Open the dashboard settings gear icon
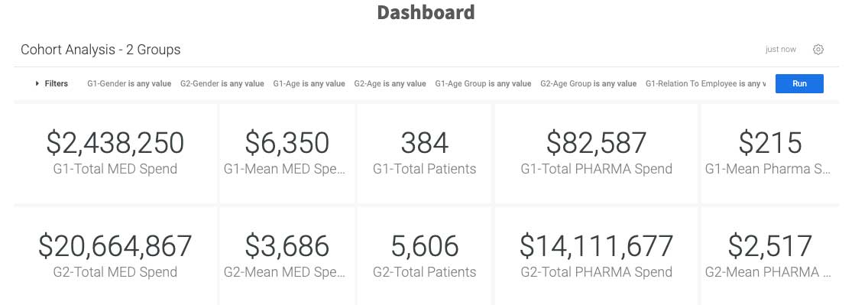The height and width of the screenshot is (305, 868). [818, 49]
